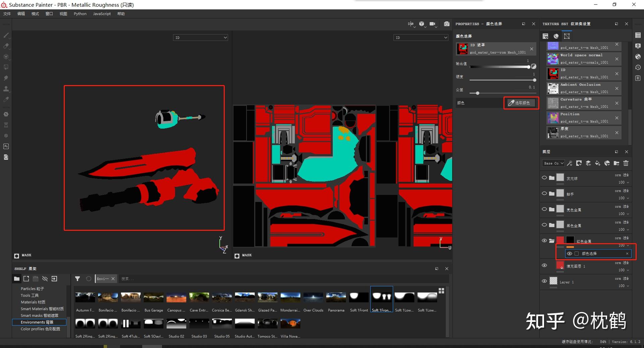This screenshot has height=348, width=644.
Task: Toggle visibility of the 颜色选择 effect
Action: [x=570, y=254]
